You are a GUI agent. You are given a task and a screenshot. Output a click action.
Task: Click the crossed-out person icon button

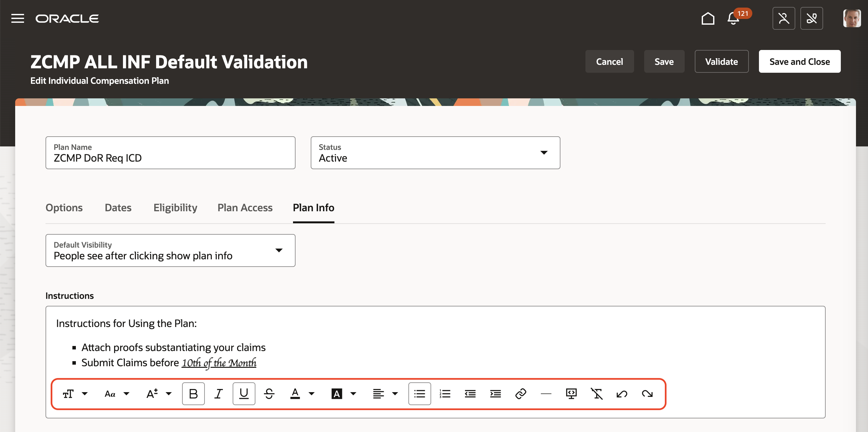(783, 19)
